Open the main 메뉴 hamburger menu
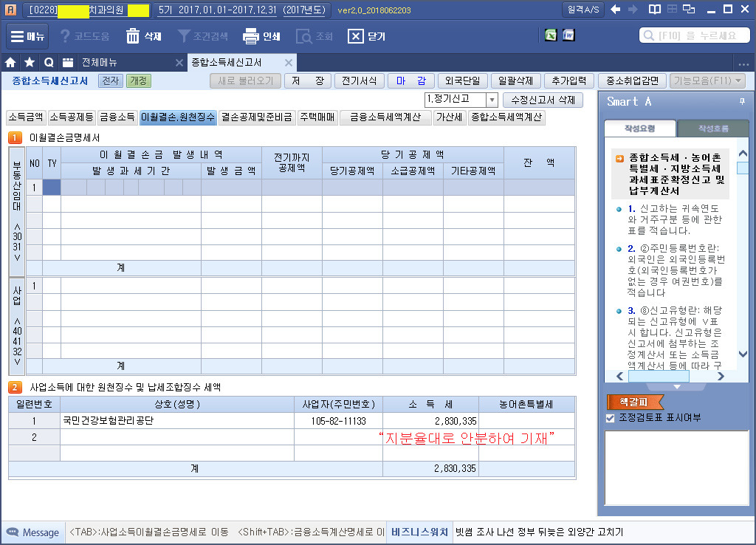 (x=28, y=36)
